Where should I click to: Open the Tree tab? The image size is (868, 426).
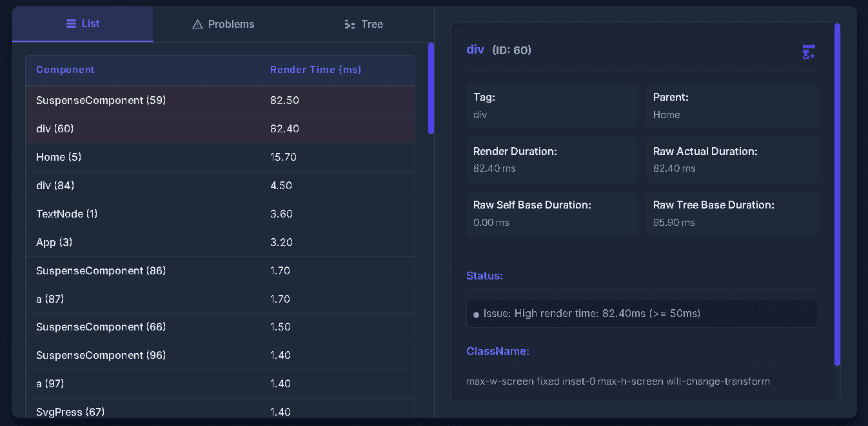(x=364, y=24)
